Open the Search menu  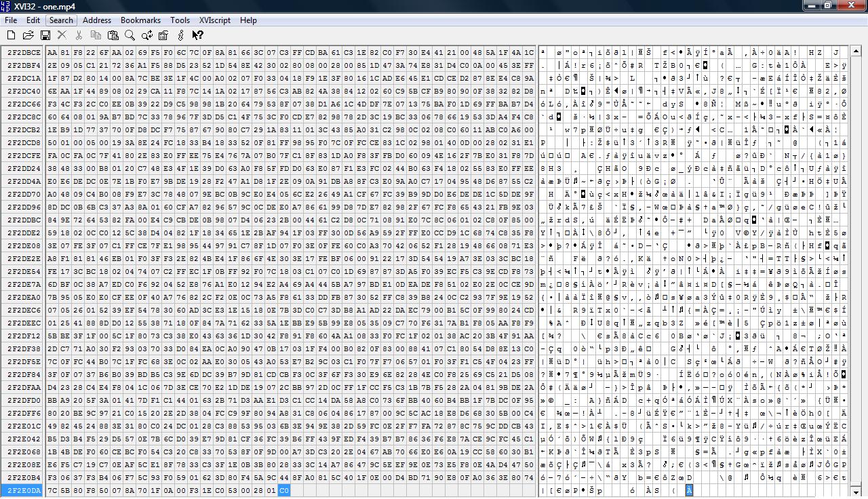point(61,20)
